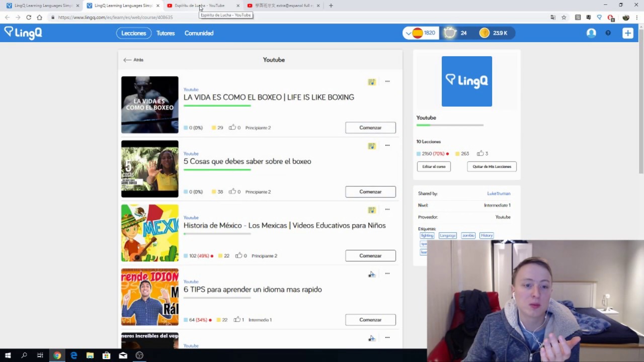Click the gold coin icon

(x=484, y=33)
